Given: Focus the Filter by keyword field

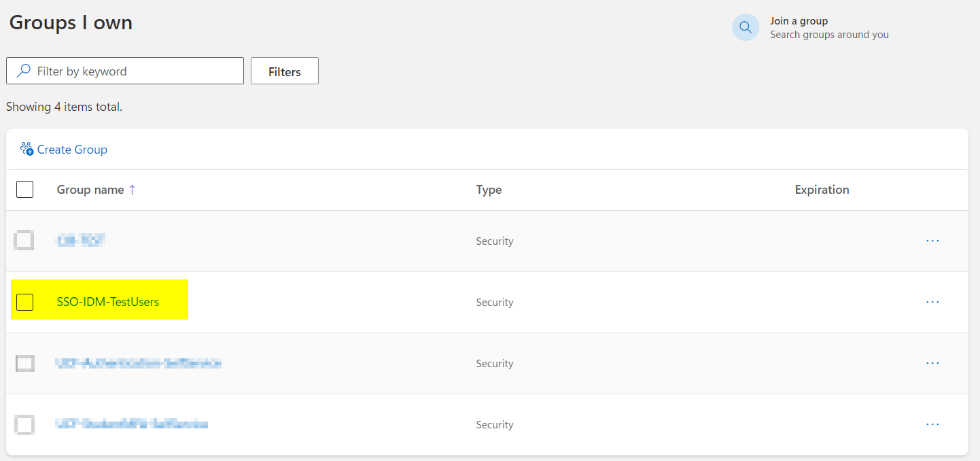Looking at the screenshot, I should [125, 71].
